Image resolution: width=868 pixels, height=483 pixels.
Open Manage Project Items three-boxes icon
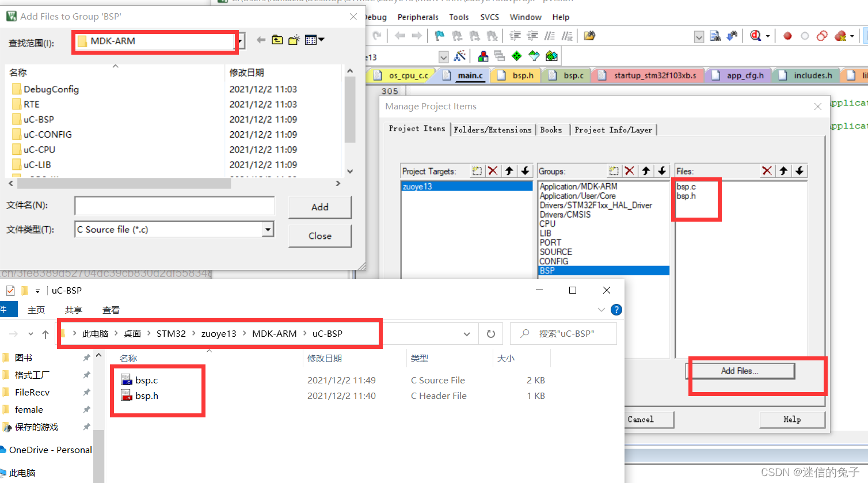point(483,56)
